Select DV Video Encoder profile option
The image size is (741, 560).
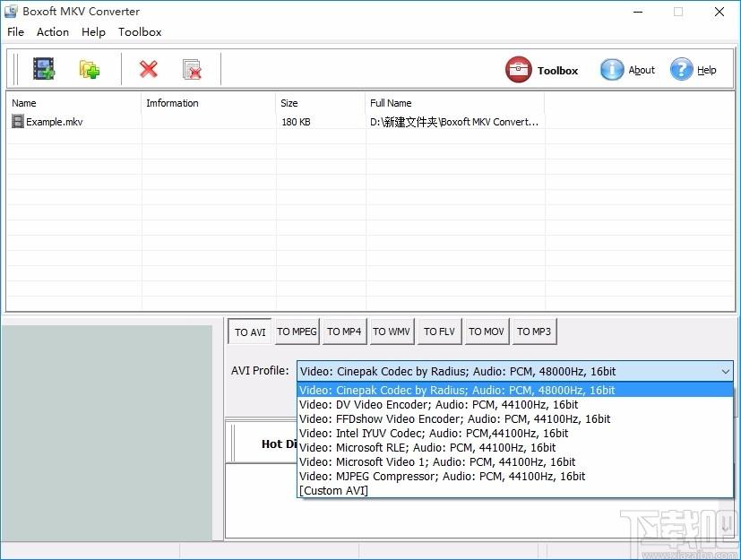coord(515,404)
